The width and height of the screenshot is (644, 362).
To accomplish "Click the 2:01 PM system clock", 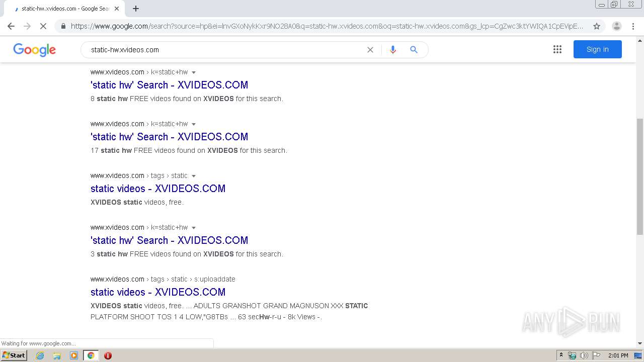I will pos(618,355).
